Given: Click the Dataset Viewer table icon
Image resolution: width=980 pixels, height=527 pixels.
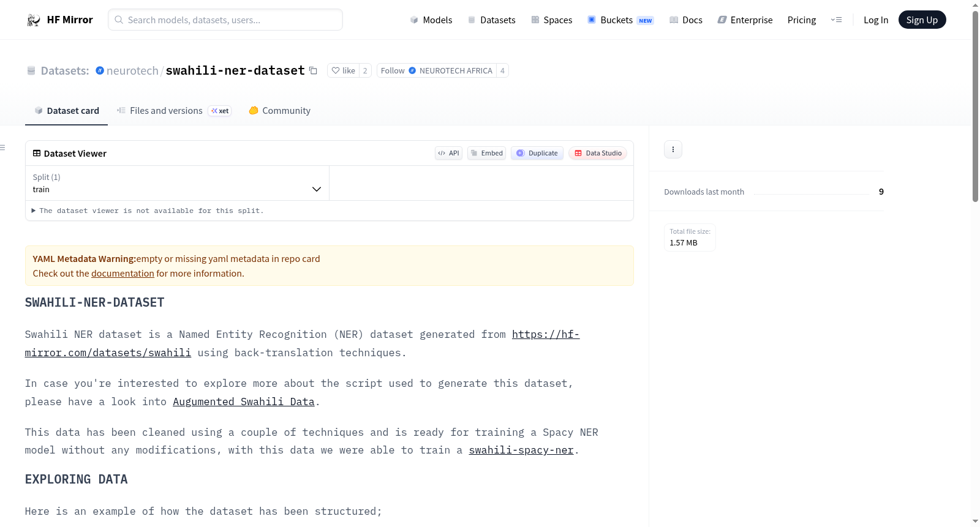Looking at the screenshot, I should pos(37,153).
